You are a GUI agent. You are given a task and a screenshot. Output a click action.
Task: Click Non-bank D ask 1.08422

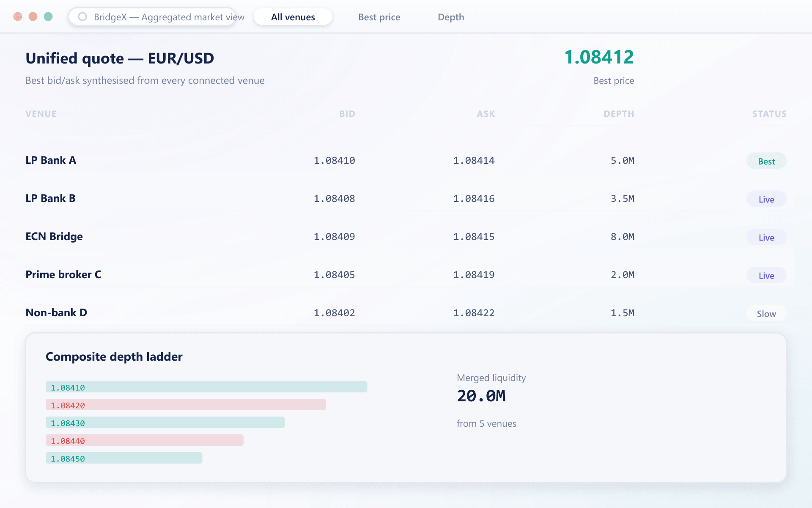474,313
